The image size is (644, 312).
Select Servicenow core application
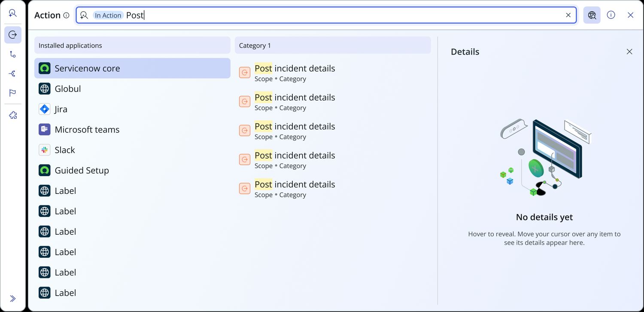pyautogui.click(x=132, y=68)
